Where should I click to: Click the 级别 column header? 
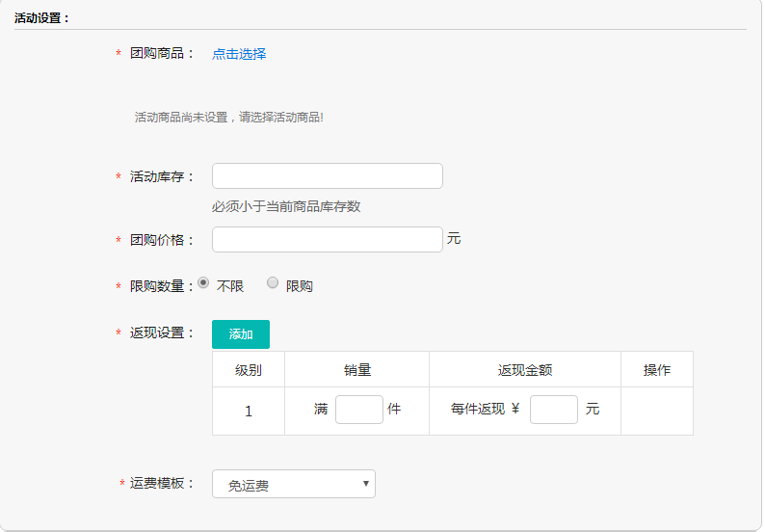[248, 370]
